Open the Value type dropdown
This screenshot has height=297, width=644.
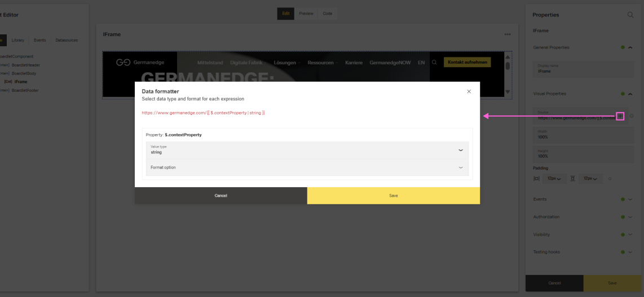[307, 150]
